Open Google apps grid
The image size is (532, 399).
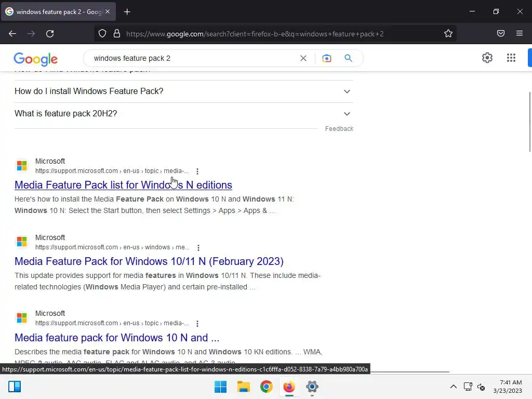[511, 58]
